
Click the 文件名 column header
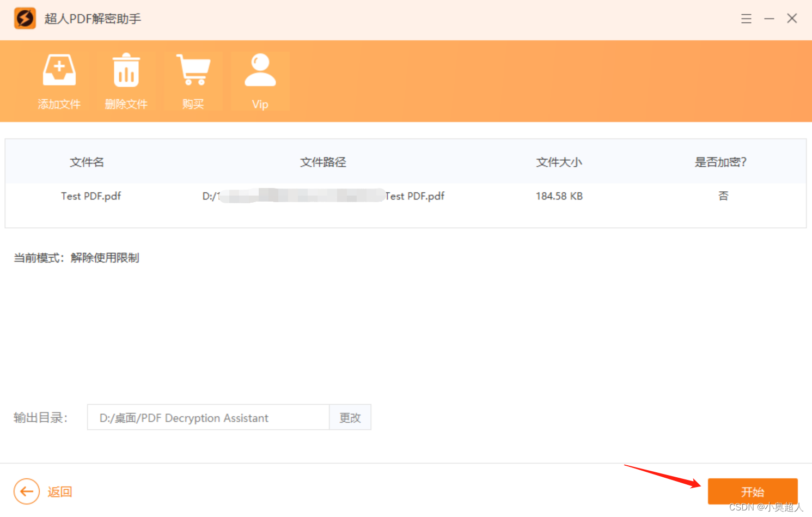click(87, 162)
